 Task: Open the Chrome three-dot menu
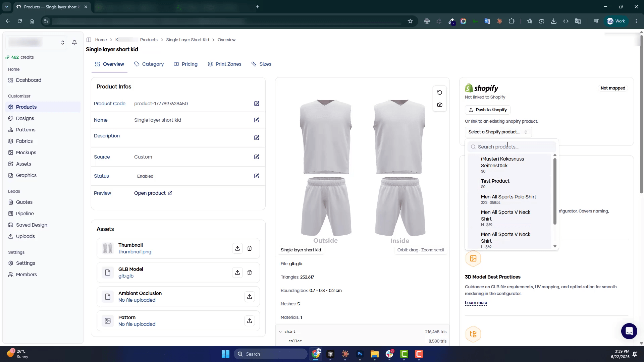[636, 21]
